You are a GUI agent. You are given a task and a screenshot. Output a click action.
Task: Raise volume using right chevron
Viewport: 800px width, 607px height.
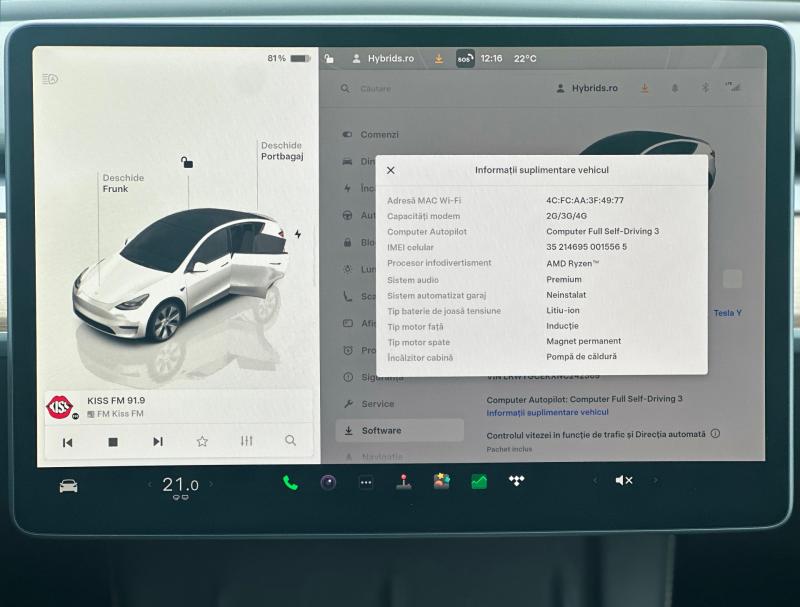(656, 480)
